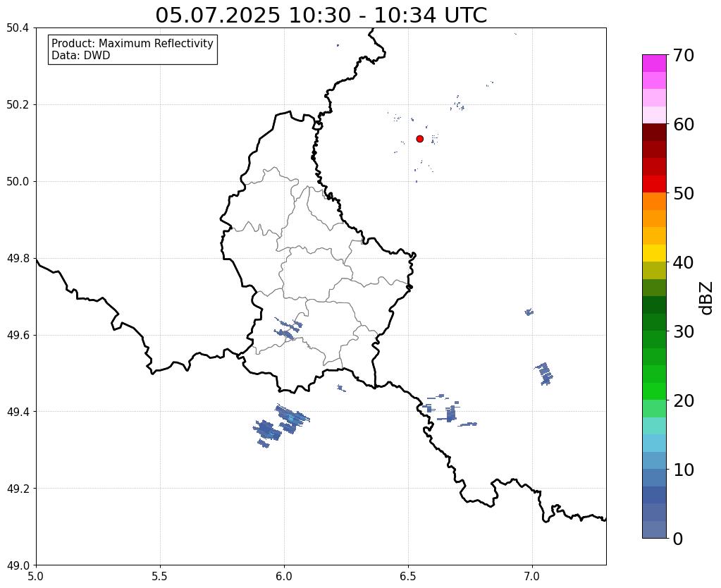The height and width of the screenshot is (588, 721).
Task: Click the latitude axis label 50.2
Action: 18,104
